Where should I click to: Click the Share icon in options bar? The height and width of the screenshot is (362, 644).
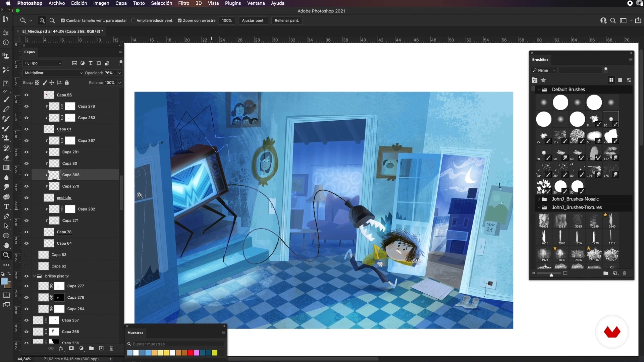click(x=638, y=20)
